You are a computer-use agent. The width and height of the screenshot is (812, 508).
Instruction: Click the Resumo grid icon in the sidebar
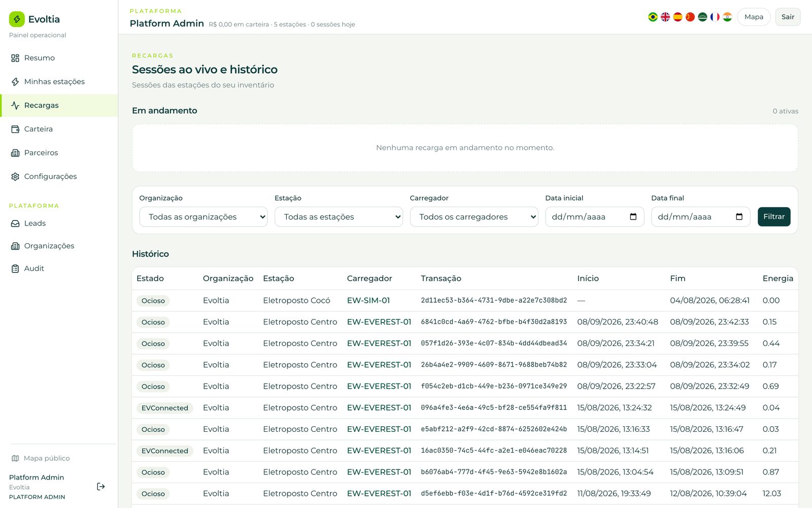pyautogui.click(x=15, y=58)
